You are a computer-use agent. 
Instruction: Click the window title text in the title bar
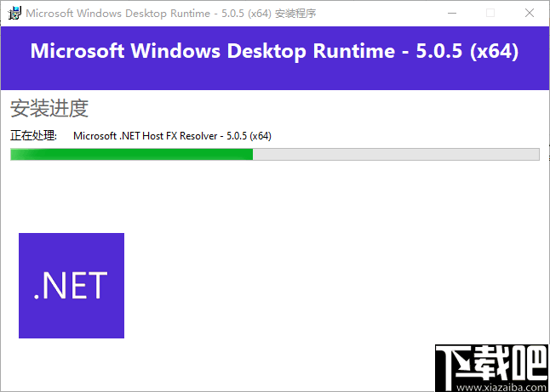(x=171, y=14)
